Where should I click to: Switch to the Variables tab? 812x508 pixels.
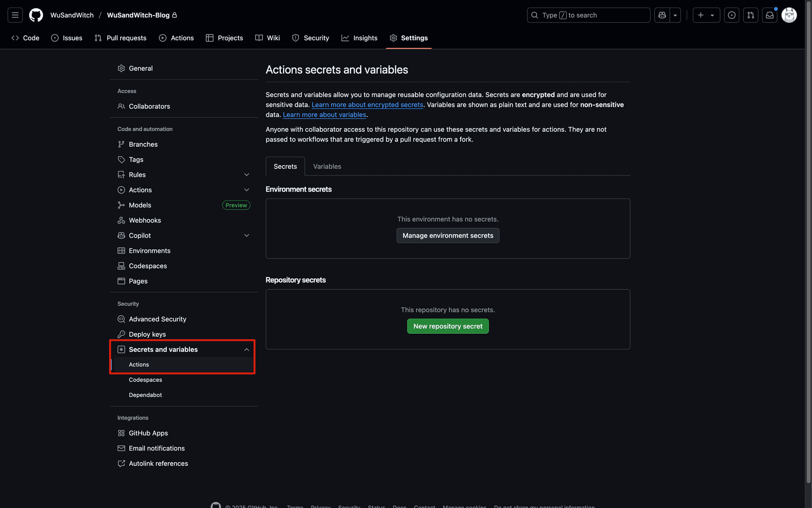point(327,166)
